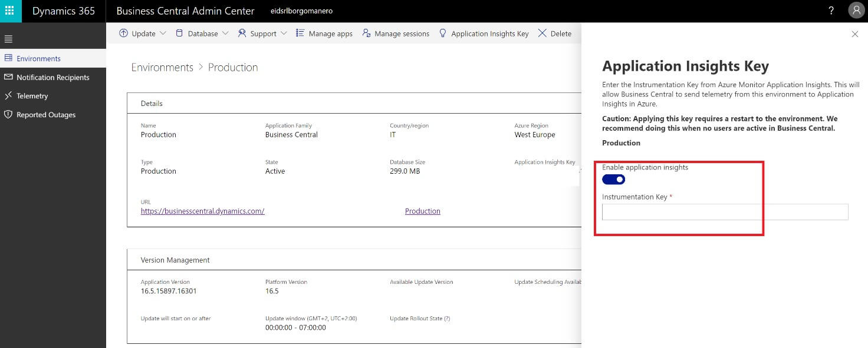Collapse the sidebar with the hamburger icon
Viewport: 868px width, 348px height.
click(8, 39)
